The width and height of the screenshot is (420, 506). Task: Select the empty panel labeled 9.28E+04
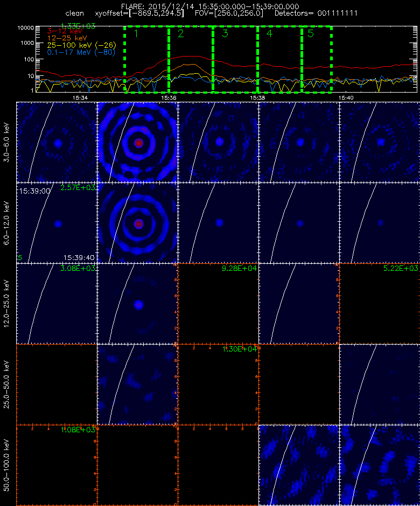(x=218, y=304)
